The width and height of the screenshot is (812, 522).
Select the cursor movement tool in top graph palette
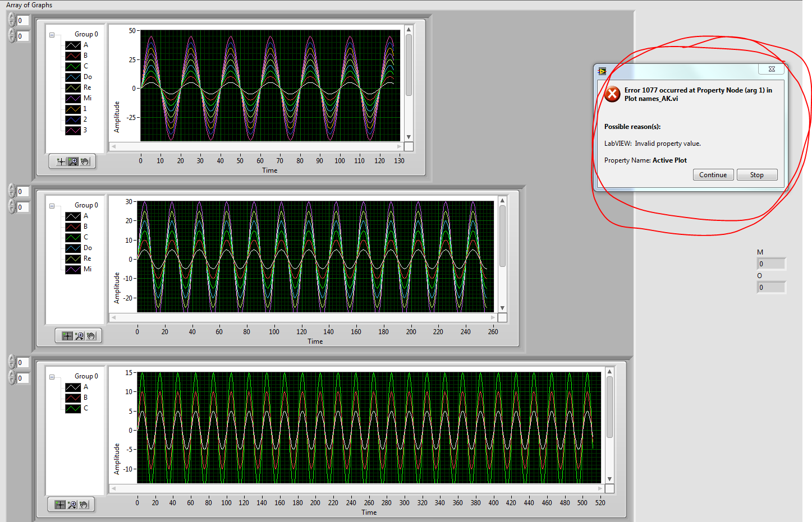tap(61, 161)
